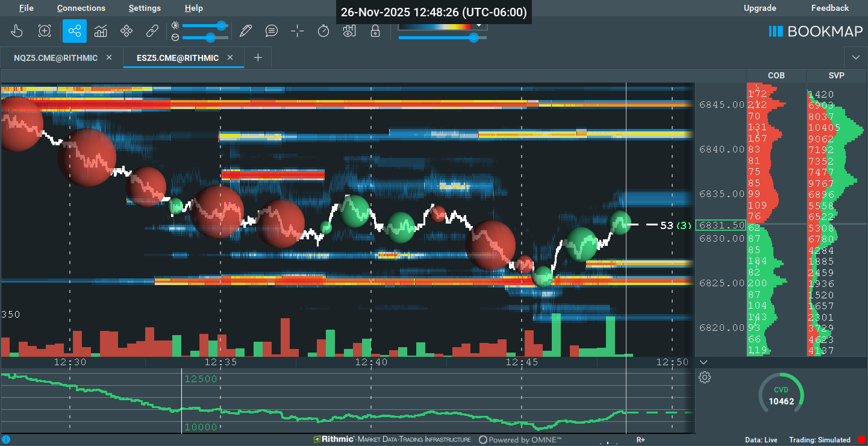Toggle the active share nodes button
Image resolution: width=868 pixels, height=446 pixels.
click(75, 31)
